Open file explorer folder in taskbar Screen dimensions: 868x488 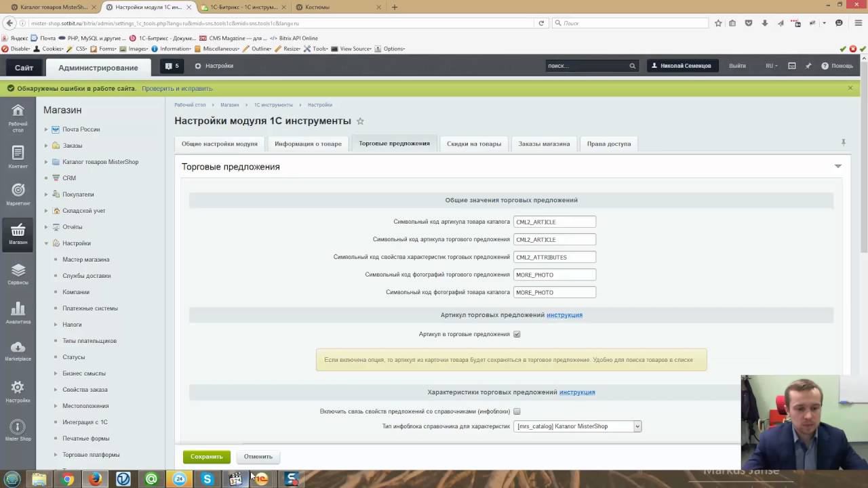tap(39, 479)
